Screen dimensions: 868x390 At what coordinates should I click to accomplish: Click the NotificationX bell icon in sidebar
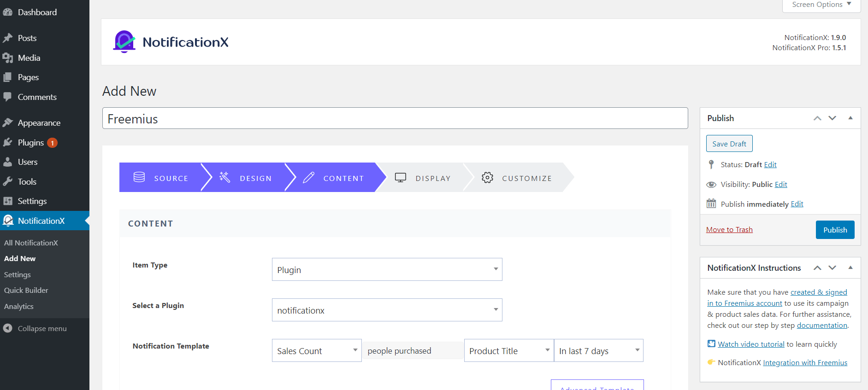point(8,221)
